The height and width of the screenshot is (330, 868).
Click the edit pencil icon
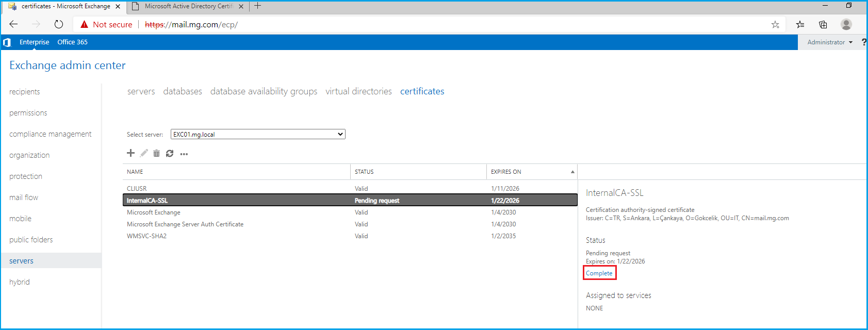point(144,153)
